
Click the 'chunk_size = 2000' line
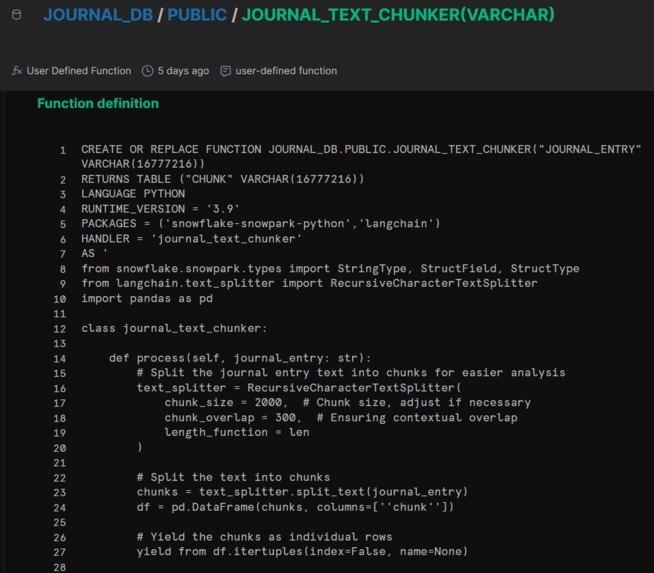(x=347, y=403)
